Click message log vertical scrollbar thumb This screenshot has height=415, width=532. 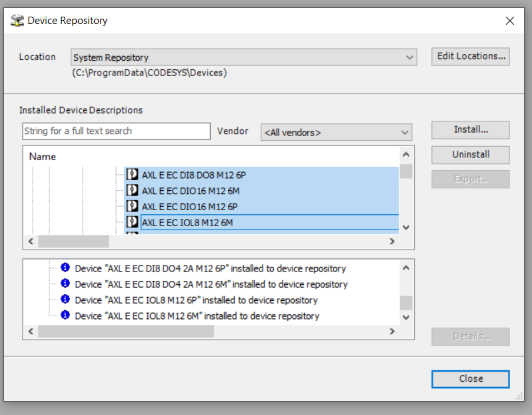coord(406,303)
